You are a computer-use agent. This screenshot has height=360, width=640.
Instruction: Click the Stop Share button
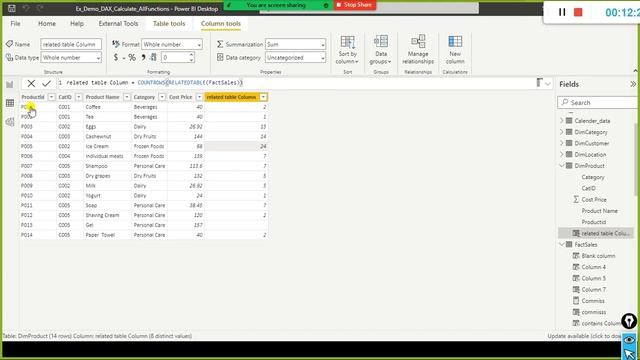point(355,5)
